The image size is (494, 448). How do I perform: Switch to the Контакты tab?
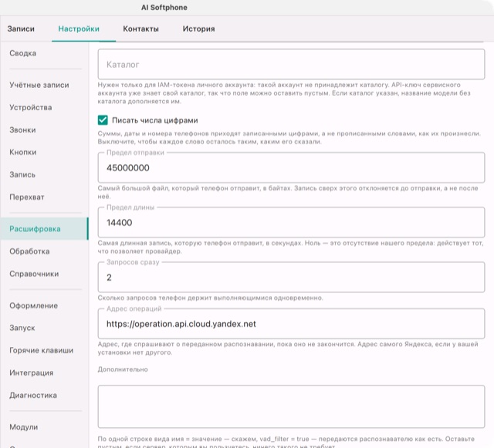click(140, 29)
